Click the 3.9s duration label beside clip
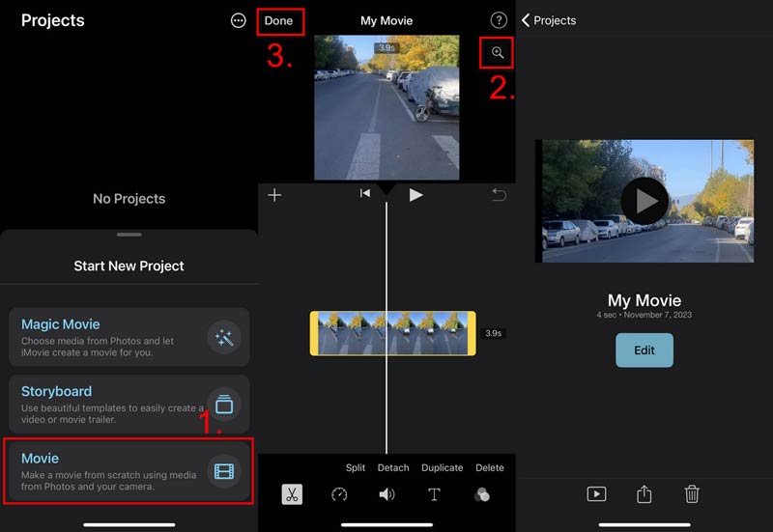Screen dimensions: 773x532 point(493,333)
